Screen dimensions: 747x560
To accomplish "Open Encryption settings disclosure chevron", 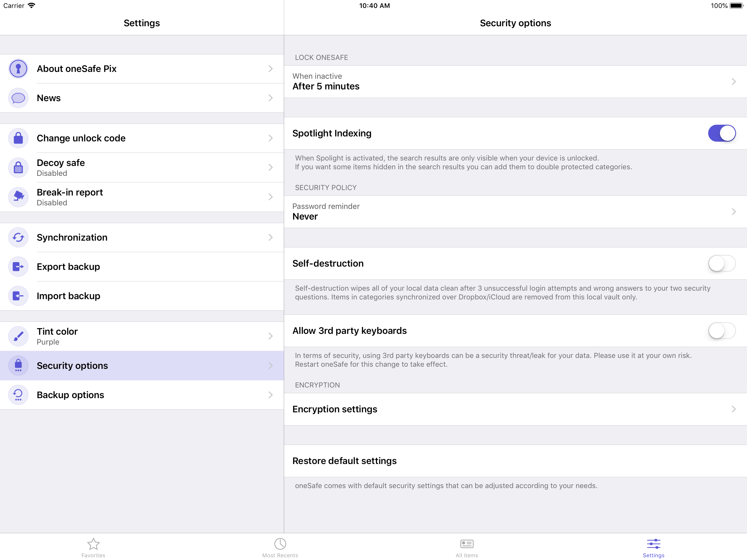I will (x=734, y=409).
